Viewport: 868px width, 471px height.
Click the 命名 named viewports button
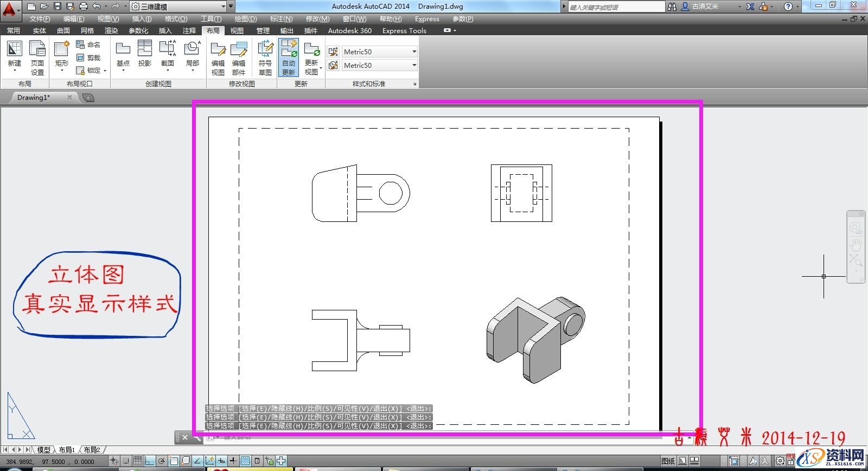pyautogui.click(x=88, y=44)
